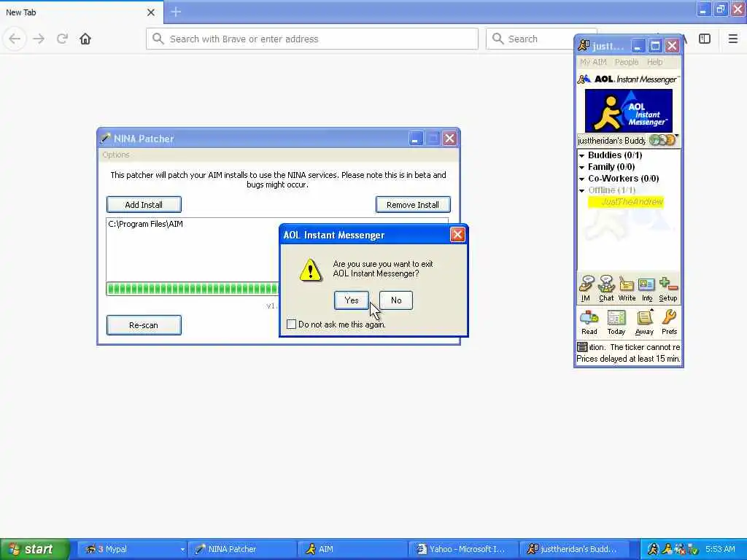Open the browser hamburger menu

(732, 39)
